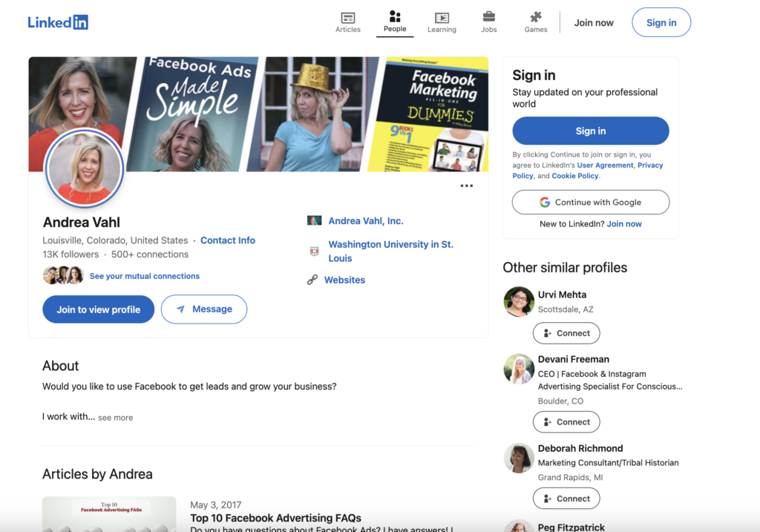Screen dimensions: 760x532
Task: Click the outlined Sign in header button
Action: (x=661, y=22)
